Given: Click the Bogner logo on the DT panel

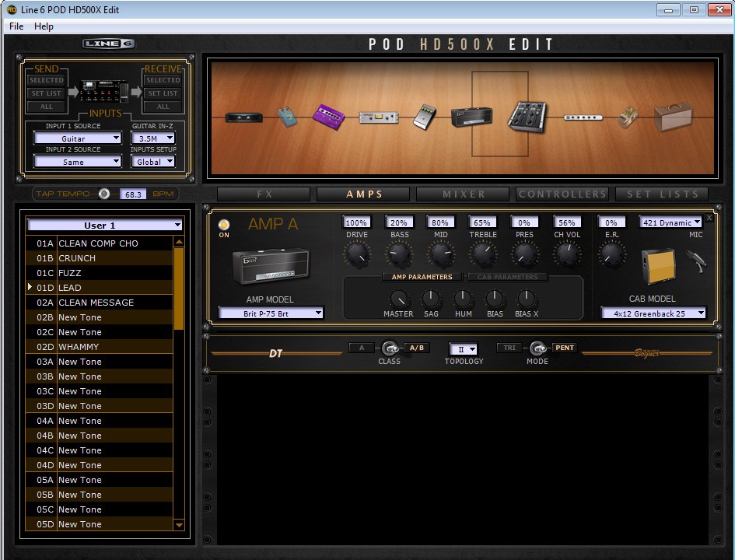Looking at the screenshot, I should [647, 353].
